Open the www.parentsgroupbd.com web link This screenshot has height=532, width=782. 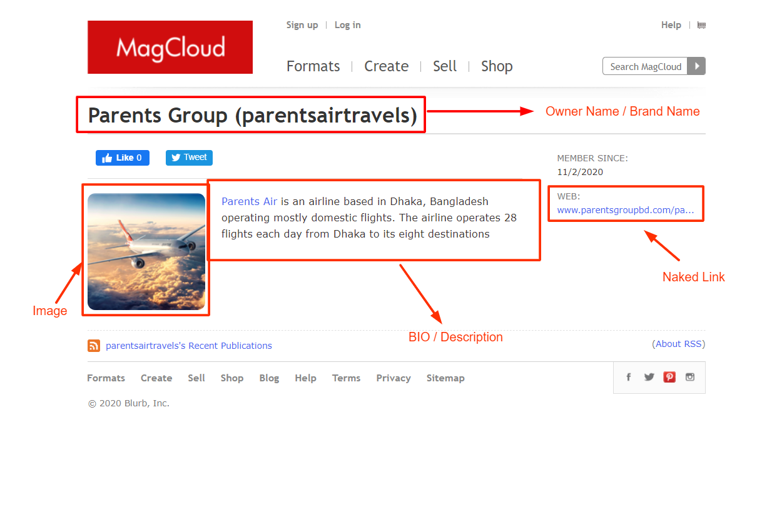point(625,210)
